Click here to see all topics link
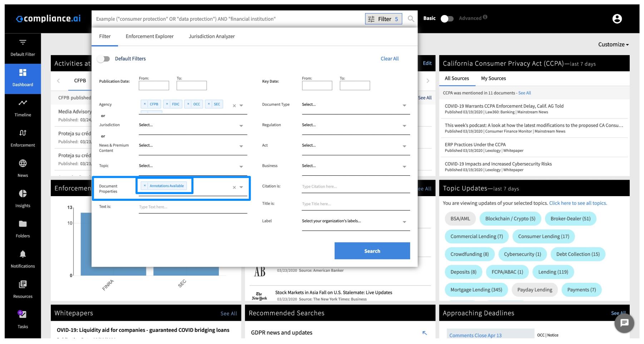Screen dimensions: 644x344 click(x=578, y=203)
